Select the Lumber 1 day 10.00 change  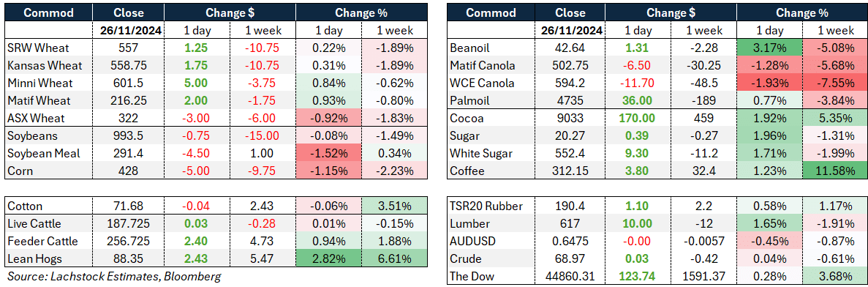tap(638, 224)
